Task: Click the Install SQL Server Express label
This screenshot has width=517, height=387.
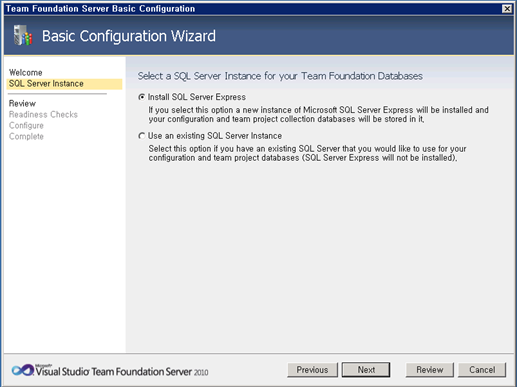Action: 197,97
